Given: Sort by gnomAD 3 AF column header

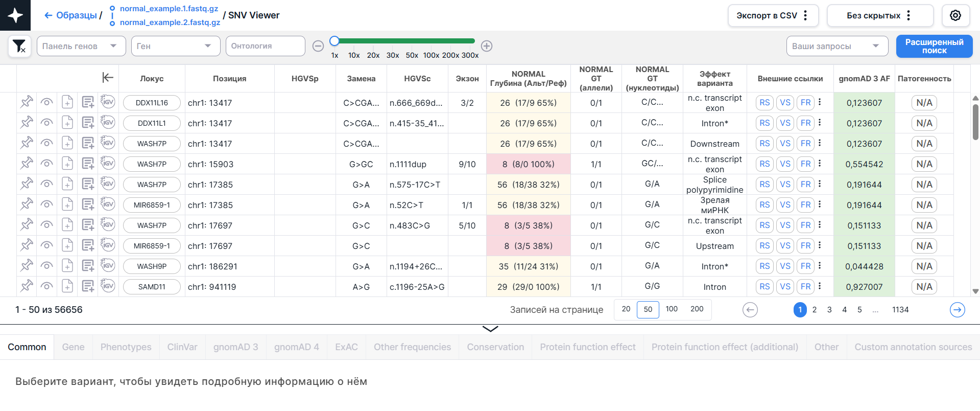Looking at the screenshot, I should pyautogui.click(x=864, y=78).
